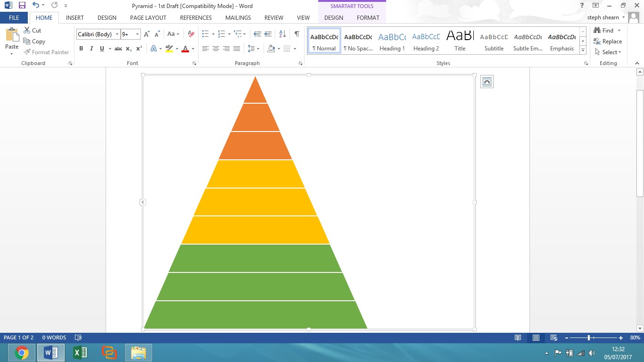The image size is (644, 362).
Task: Click the vertical scrollbar thumb
Action: point(640,143)
